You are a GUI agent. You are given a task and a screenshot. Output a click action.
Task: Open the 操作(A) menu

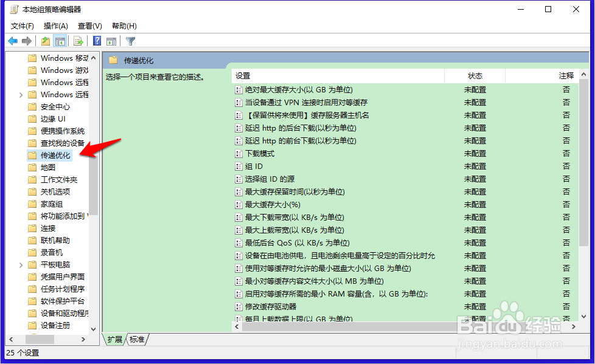(x=56, y=26)
